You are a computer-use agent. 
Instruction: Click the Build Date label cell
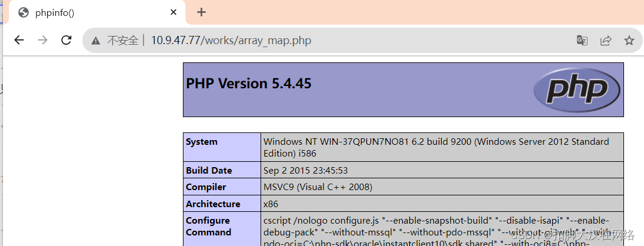coord(222,170)
